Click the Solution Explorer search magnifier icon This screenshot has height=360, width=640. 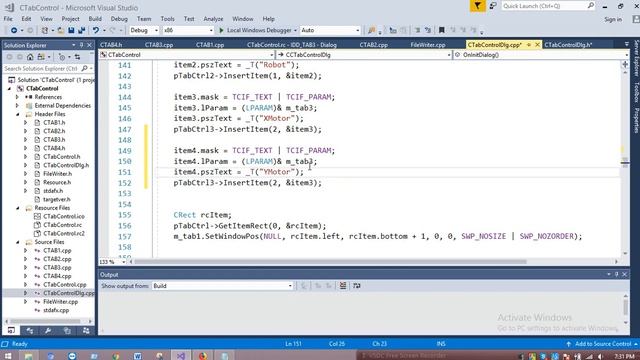[x=84, y=68]
